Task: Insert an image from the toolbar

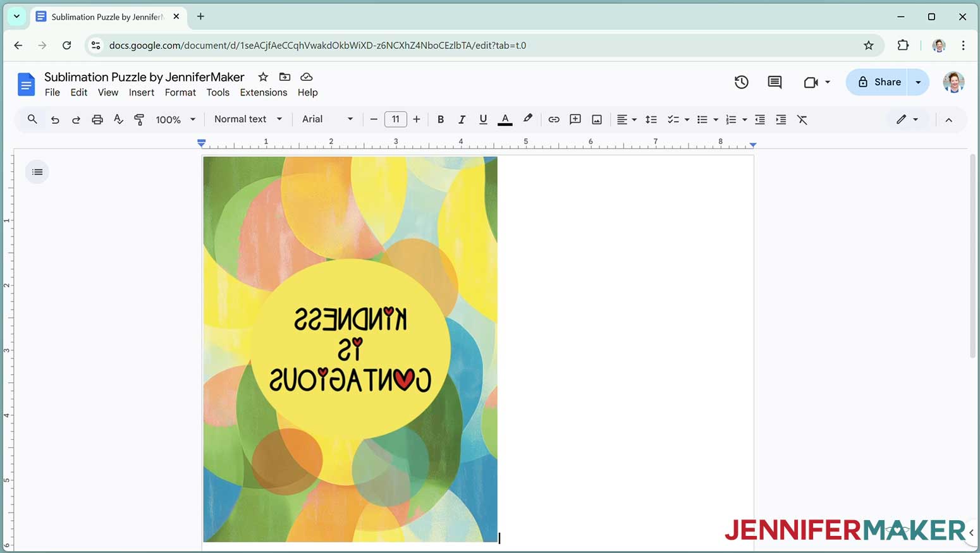Action: coord(597,119)
